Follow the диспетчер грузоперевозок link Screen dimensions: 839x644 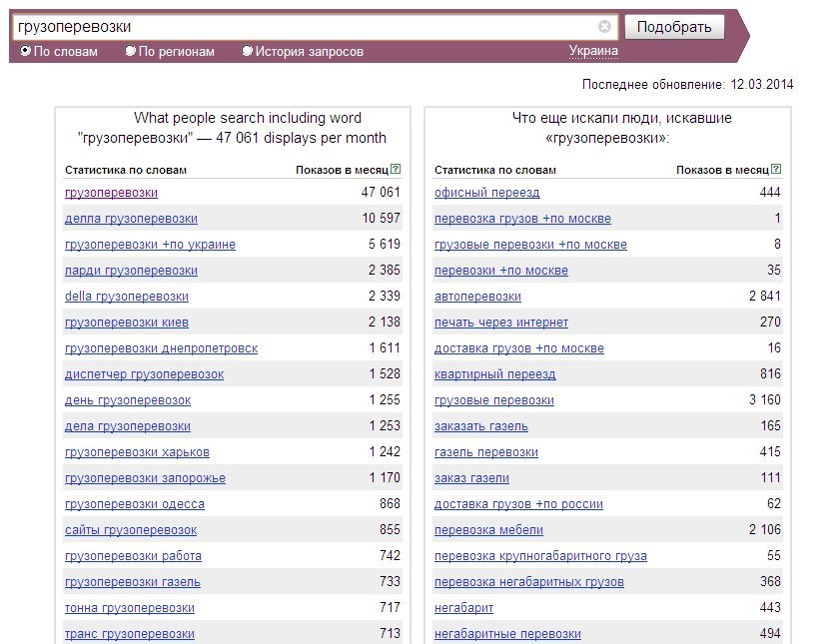[145, 374]
